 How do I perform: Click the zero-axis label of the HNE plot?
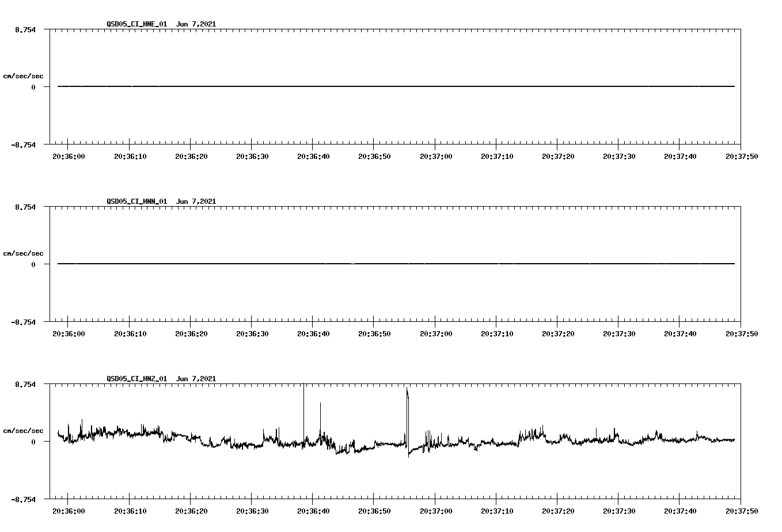click(33, 88)
